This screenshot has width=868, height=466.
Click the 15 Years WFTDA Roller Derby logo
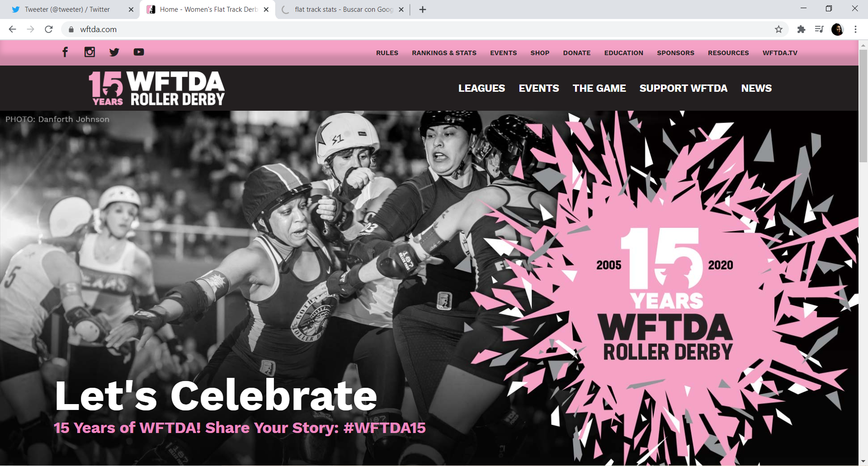coord(157,88)
